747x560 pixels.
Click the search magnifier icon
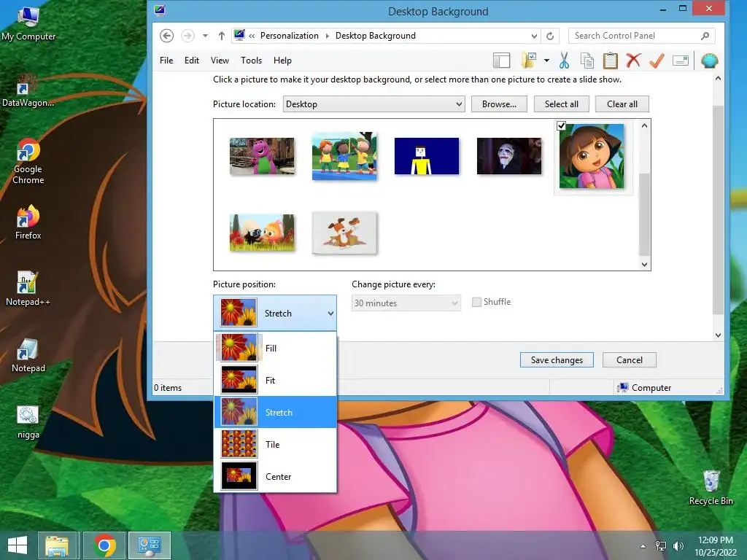coord(705,36)
